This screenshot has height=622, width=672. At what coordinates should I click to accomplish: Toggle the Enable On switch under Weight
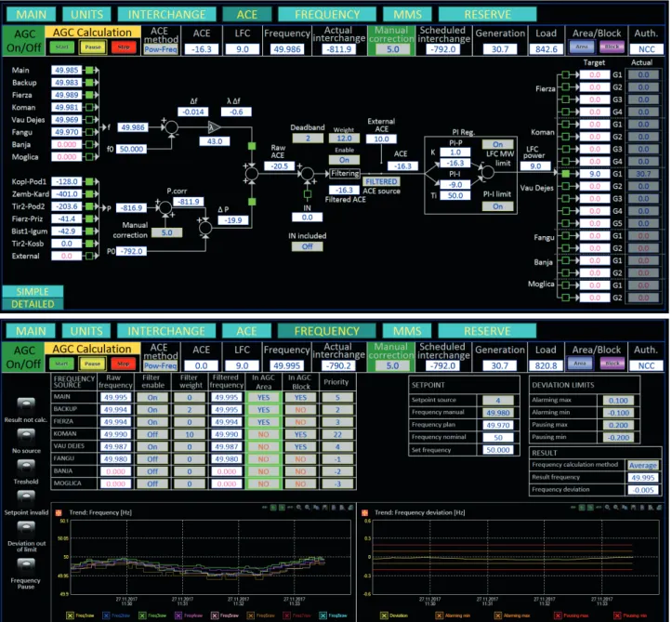click(344, 160)
